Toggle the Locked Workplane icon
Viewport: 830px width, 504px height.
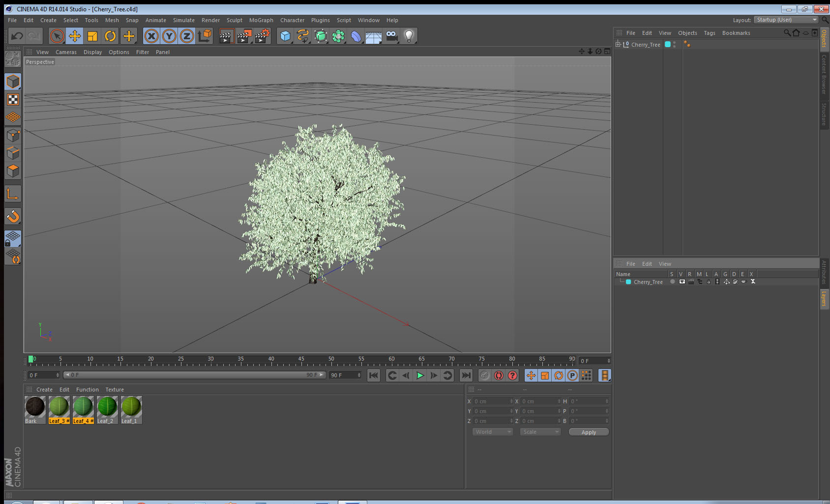tap(13, 239)
